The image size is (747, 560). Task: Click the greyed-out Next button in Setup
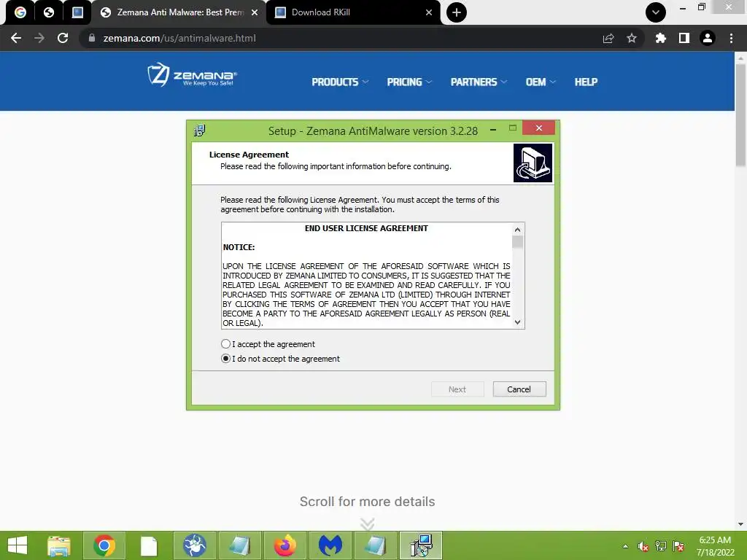457,389
